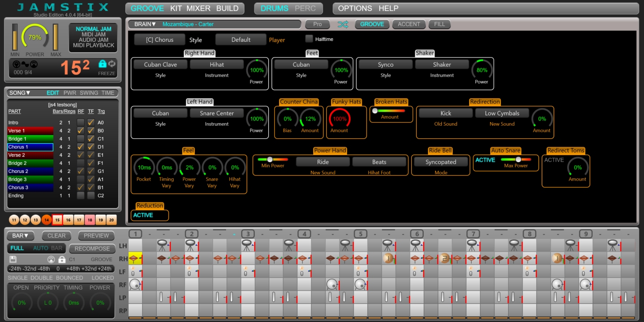The width and height of the screenshot is (644, 322).
Task: Select bar number 18 button
Action: tap(90, 220)
